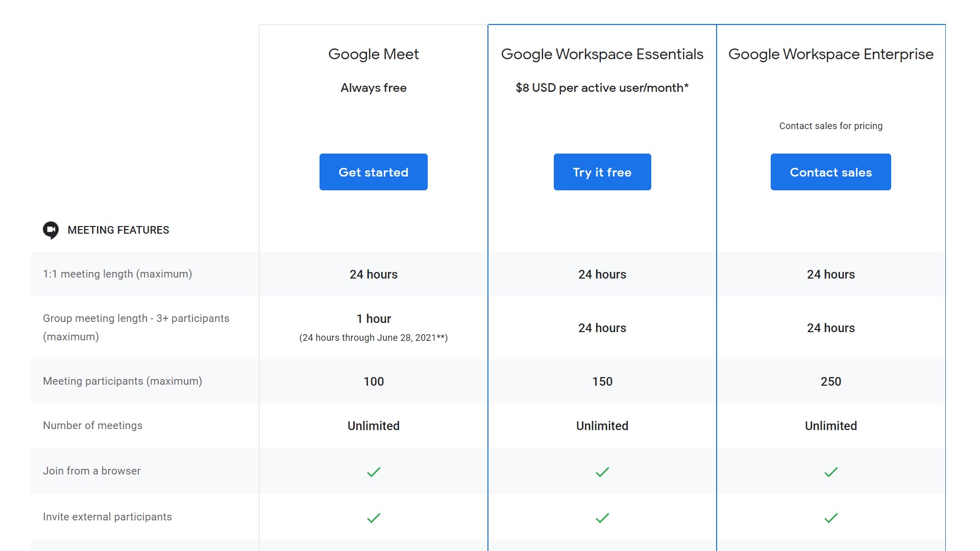This screenshot has width=980, height=551.
Task: Click the Meeting Features video camera icon
Action: pos(51,230)
